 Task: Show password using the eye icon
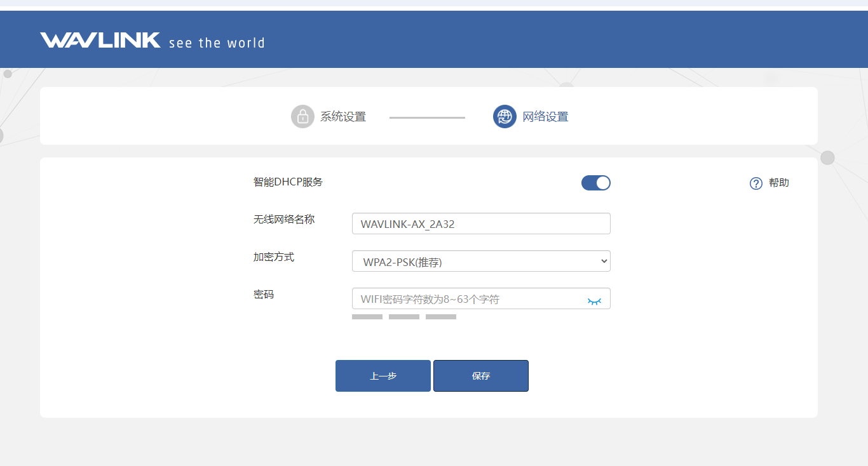tap(594, 301)
